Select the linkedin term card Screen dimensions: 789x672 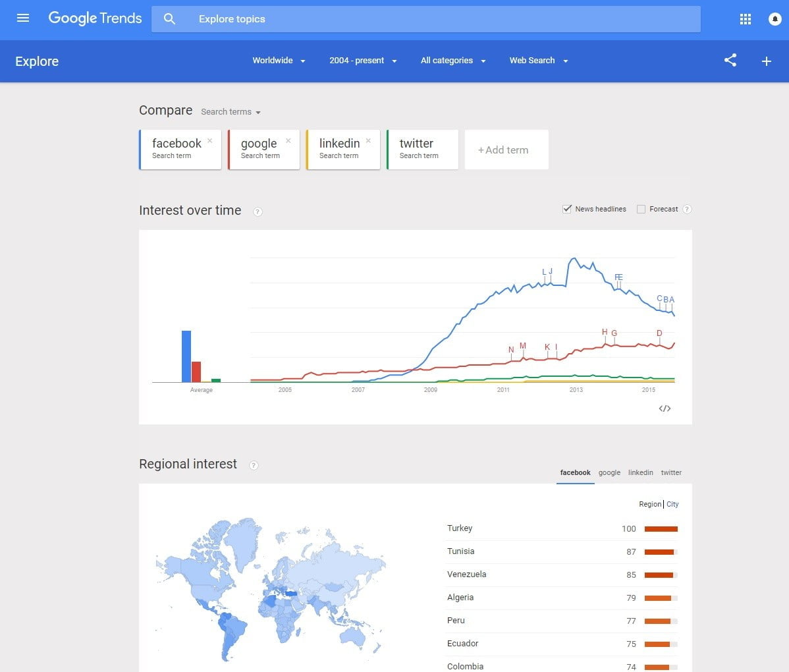point(342,150)
